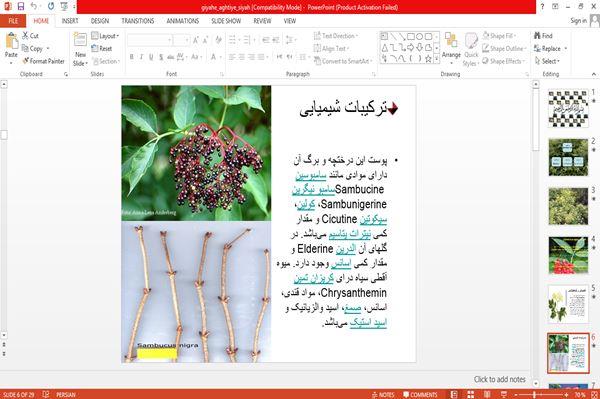
Task: Click the Copy button
Action: pyautogui.click(x=32, y=49)
